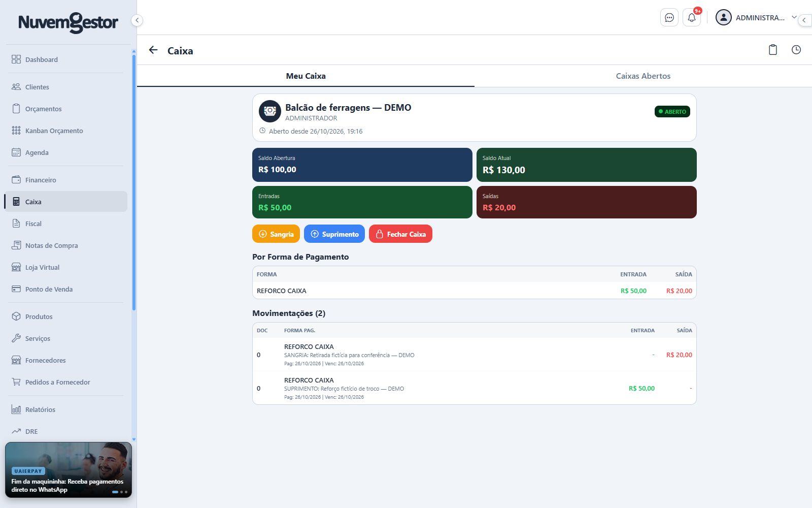This screenshot has height=508, width=812.
Task: Open the UaierPay promotional banner
Action: click(x=69, y=470)
